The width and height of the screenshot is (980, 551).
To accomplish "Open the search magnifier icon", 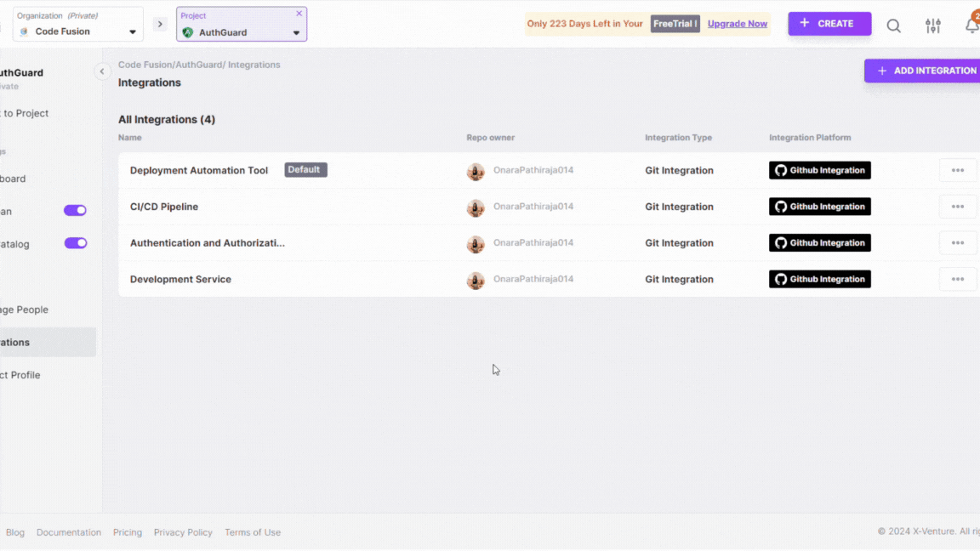I will coord(893,26).
